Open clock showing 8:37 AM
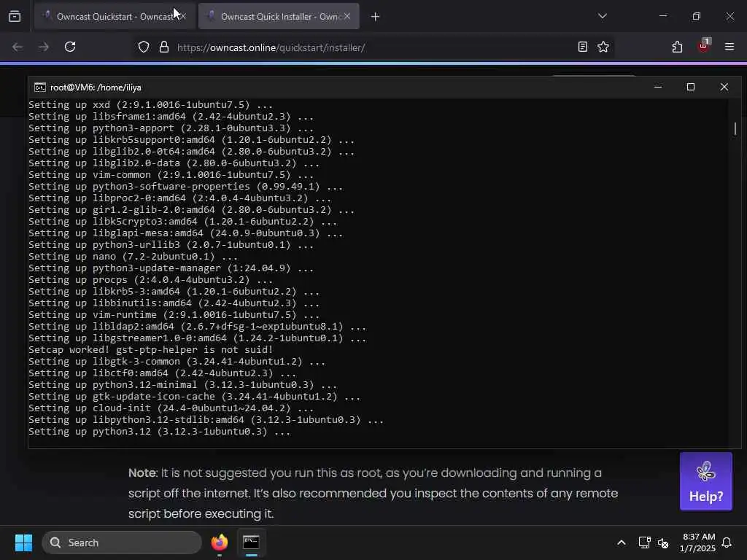Image resolution: width=747 pixels, height=560 pixels. point(698,542)
